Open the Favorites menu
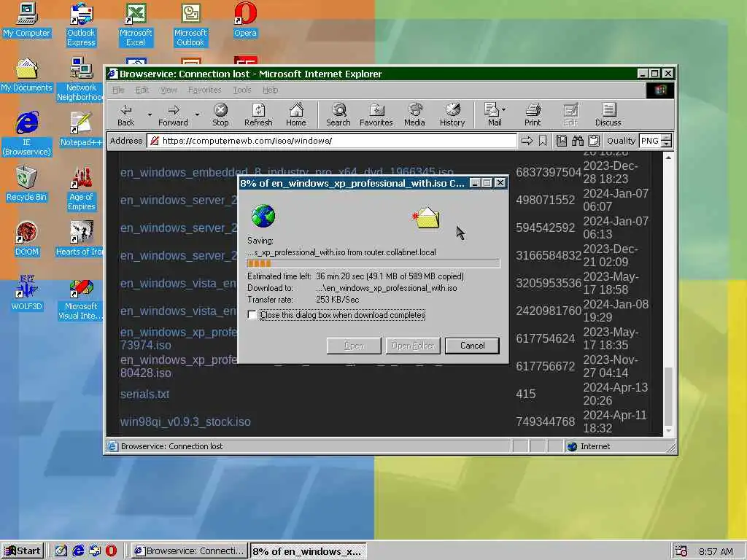Screen dimensions: 747x560 point(204,90)
